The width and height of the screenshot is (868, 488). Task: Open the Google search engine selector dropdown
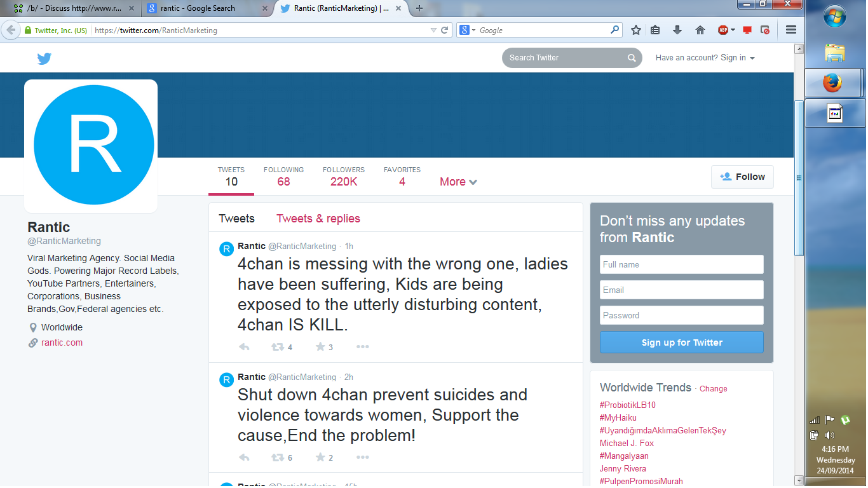pos(467,30)
